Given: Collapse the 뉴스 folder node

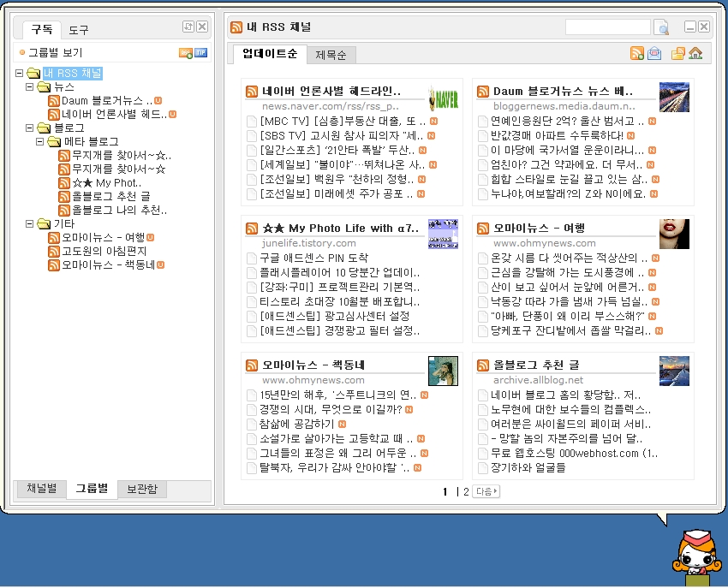Looking at the screenshot, I should click(x=29, y=86).
